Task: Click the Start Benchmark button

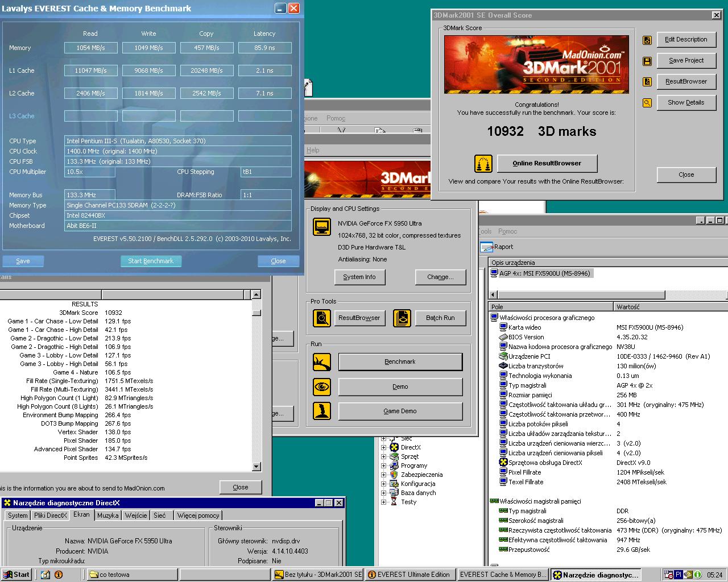Action: (x=151, y=261)
